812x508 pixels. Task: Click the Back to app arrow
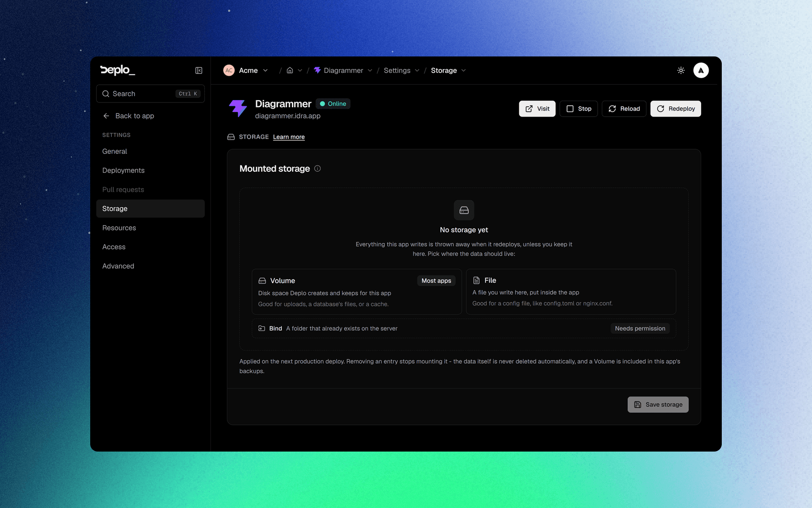coord(106,116)
